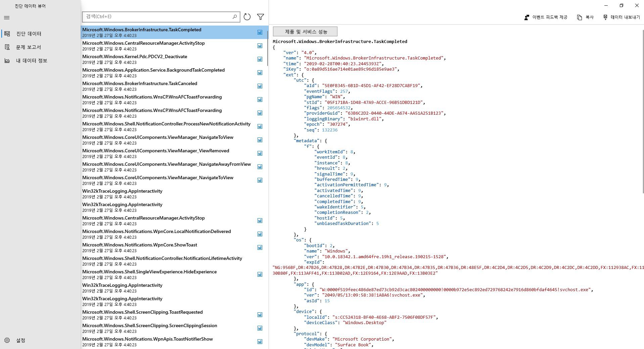This screenshot has width=644, height=349.
Task: Click chart icon for WpnCore.LocalNotificationDelivered row
Action: click(x=260, y=234)
